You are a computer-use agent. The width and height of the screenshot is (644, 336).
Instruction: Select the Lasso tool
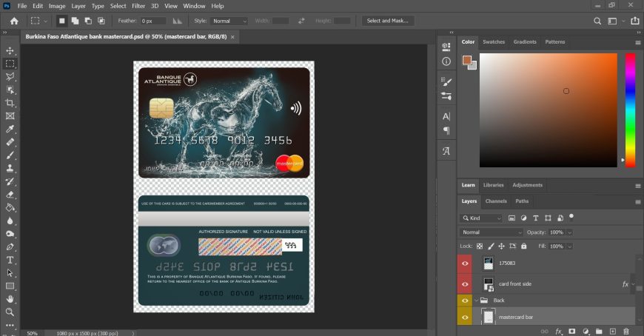click(x=10, y=77)
